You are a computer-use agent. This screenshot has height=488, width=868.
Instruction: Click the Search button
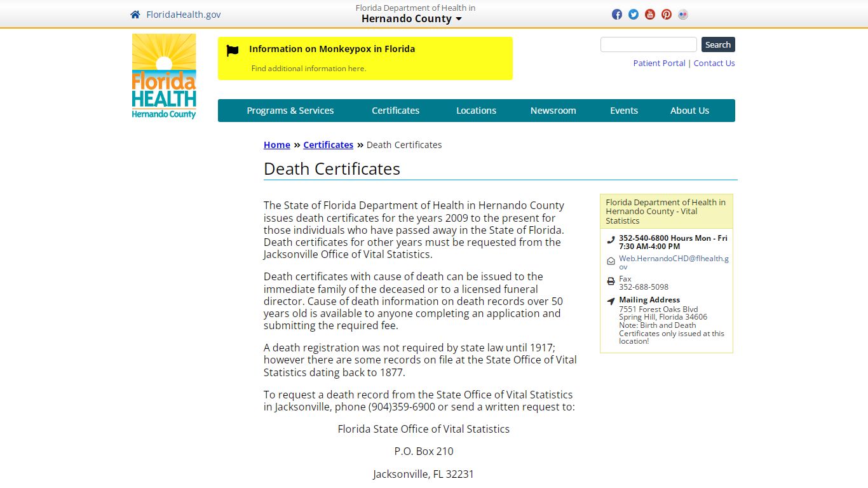point(718,44)
